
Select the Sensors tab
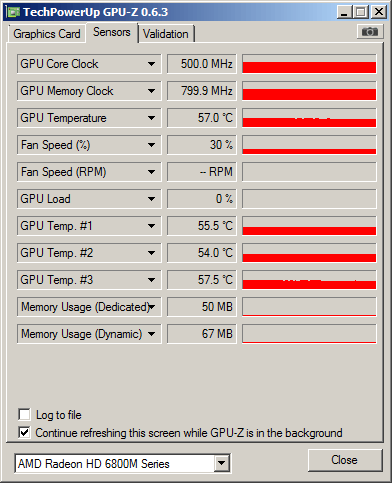coord(112,32)
